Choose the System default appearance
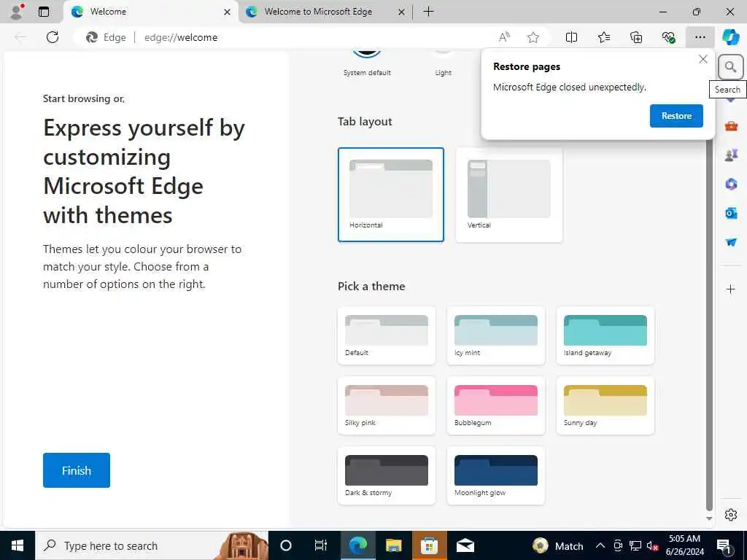Screen dimensions: 747x560 point(367,63)
